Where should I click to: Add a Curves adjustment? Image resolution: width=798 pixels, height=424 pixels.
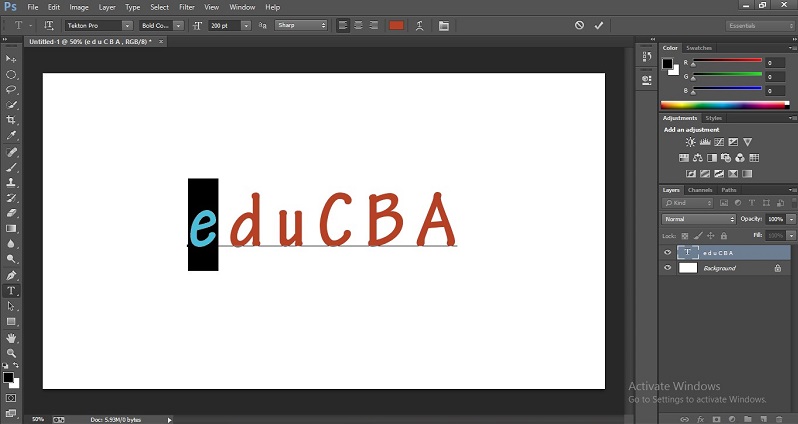point(719,142)
